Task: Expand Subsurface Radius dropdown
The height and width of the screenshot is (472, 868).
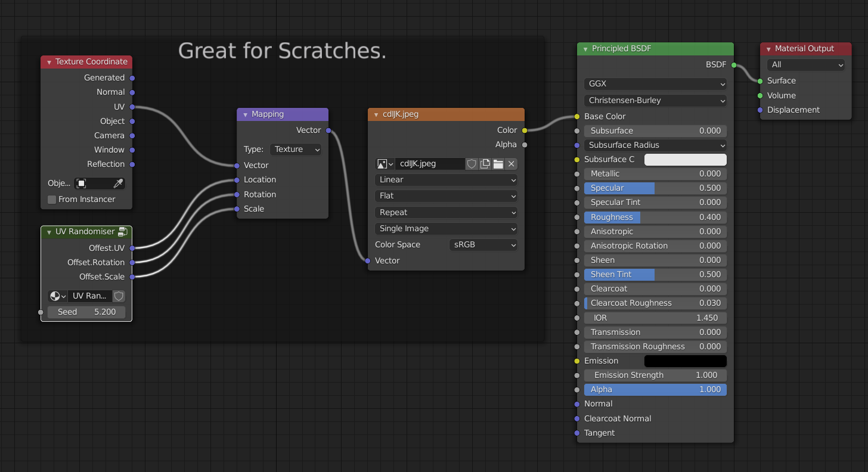Action: pos(655,145)
